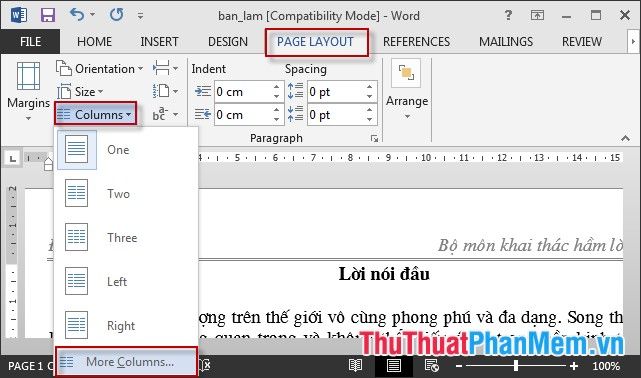Decrease the Spacing After value
Screen dimensions: 641x378
click(370, 120)
